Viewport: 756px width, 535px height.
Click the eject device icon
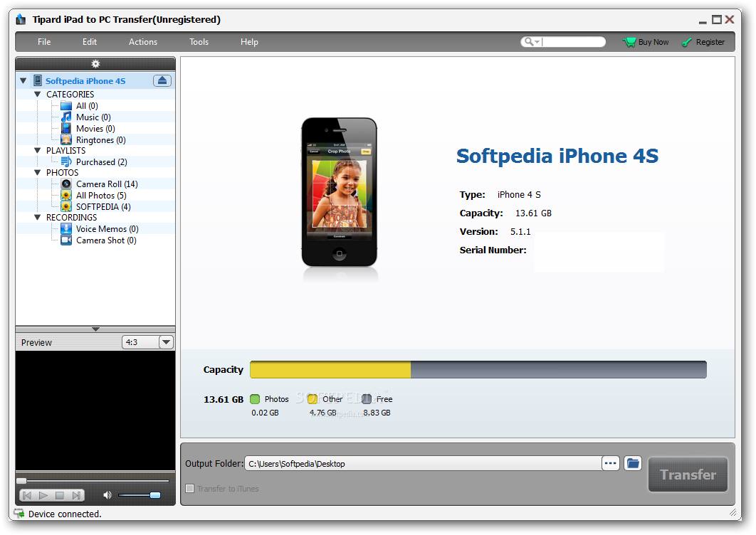click(x=162, y=80)
